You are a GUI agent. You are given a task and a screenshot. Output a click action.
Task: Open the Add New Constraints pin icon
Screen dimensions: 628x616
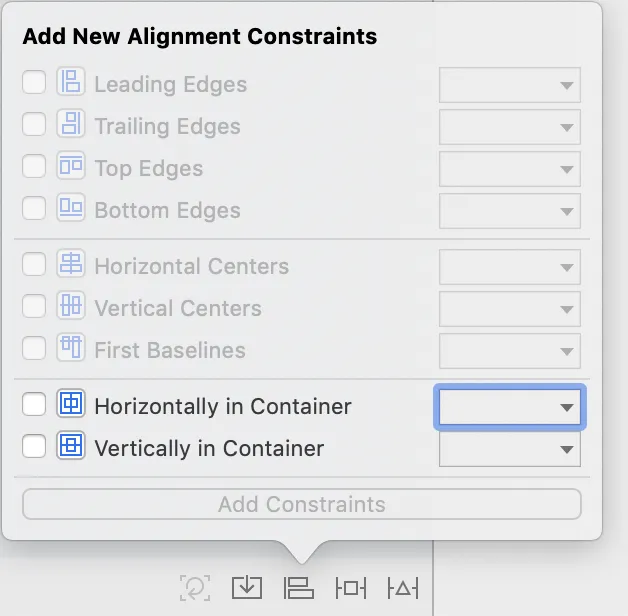(351, 587)
